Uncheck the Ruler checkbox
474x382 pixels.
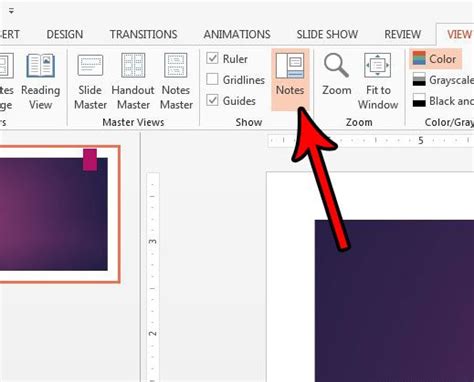tap(212, 59)
